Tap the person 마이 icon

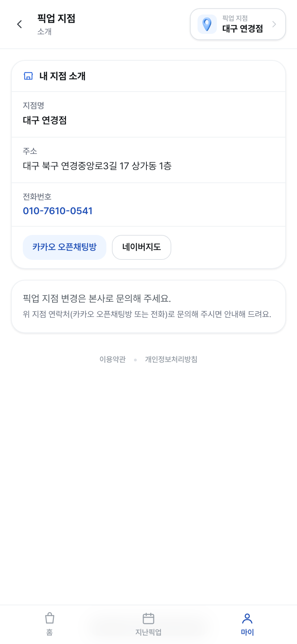click(x=247, y=618)
